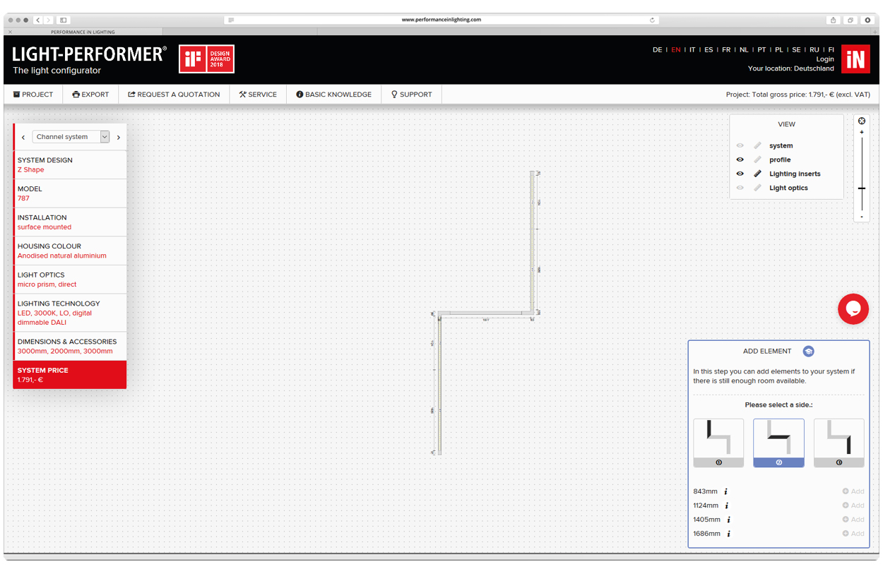The image size is (883, 588).
Task: Toggle the Safari sidebar icon
Action: 63,20
